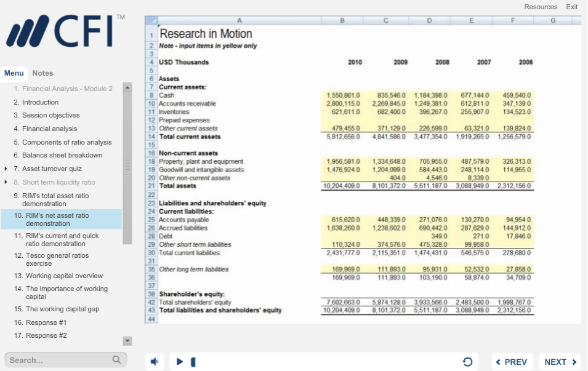The height and width of the screenshot is (371, 588).
Task: Open the Introduction menu item
Action: (x=36, y=102)
